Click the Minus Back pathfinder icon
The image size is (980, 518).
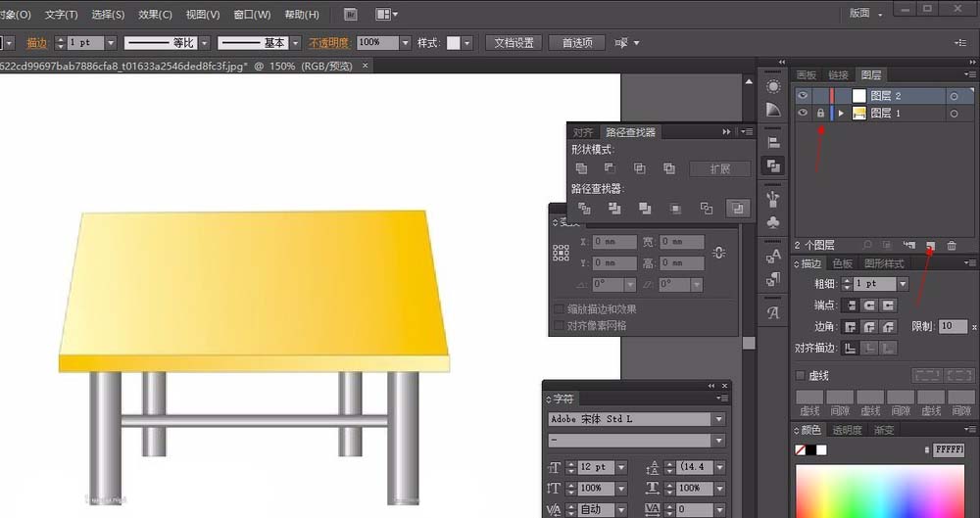tap(738, 208)
